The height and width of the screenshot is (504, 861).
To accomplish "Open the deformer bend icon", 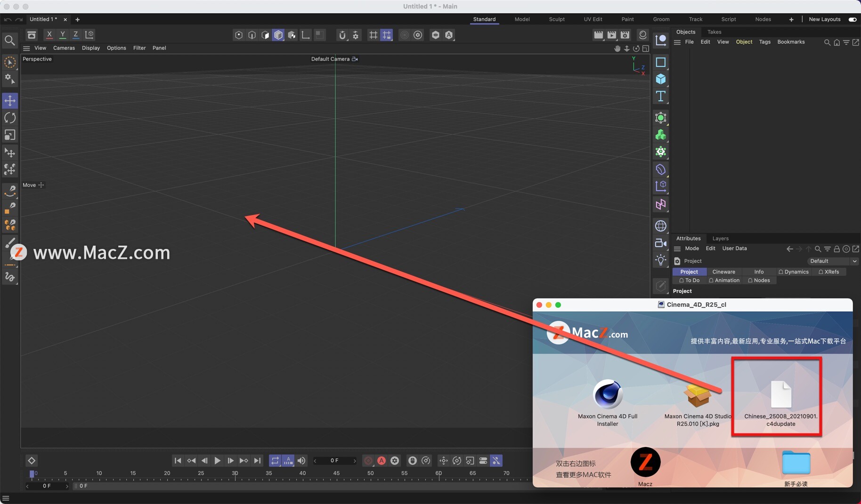I will [661, 169].
